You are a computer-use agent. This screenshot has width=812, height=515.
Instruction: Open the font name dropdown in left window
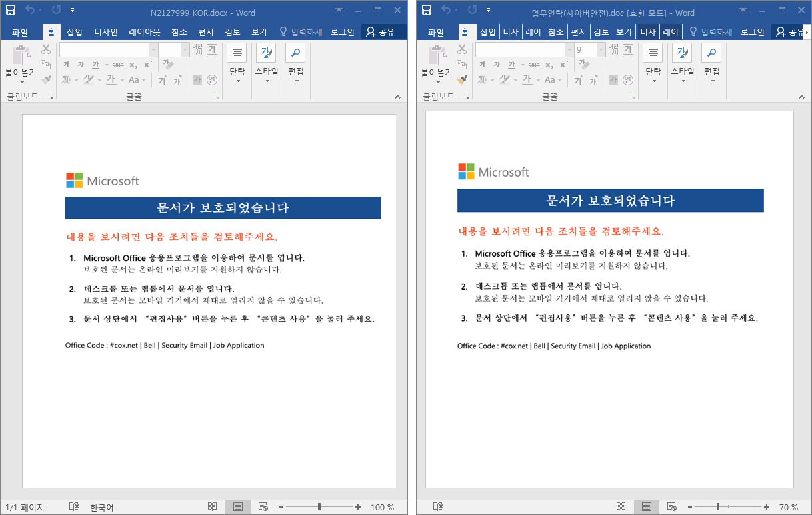click(x=154, y=49)
